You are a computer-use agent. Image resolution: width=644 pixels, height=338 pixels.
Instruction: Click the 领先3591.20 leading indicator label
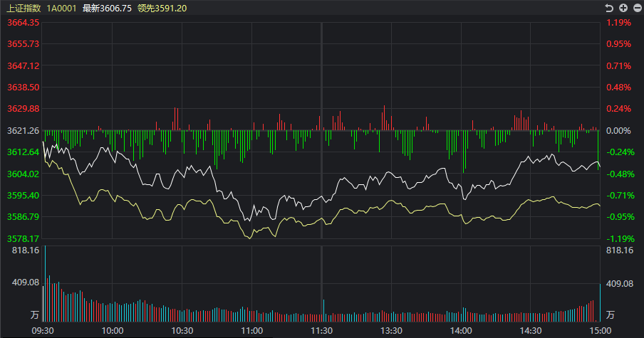[162, 8]
